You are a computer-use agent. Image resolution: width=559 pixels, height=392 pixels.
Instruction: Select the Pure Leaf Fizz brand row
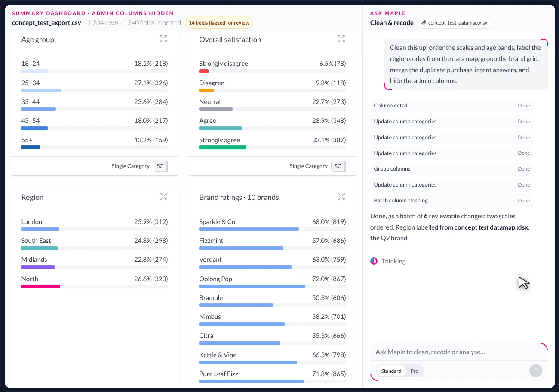coord(273,377)
